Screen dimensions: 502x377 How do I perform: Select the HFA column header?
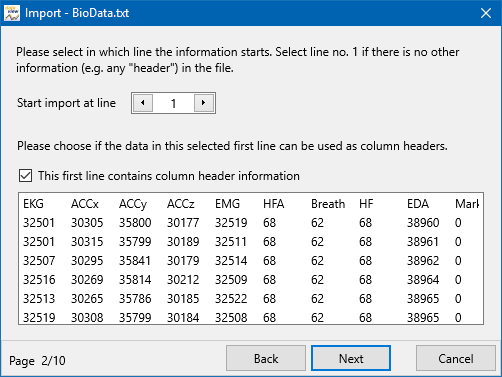coord(274,204)
